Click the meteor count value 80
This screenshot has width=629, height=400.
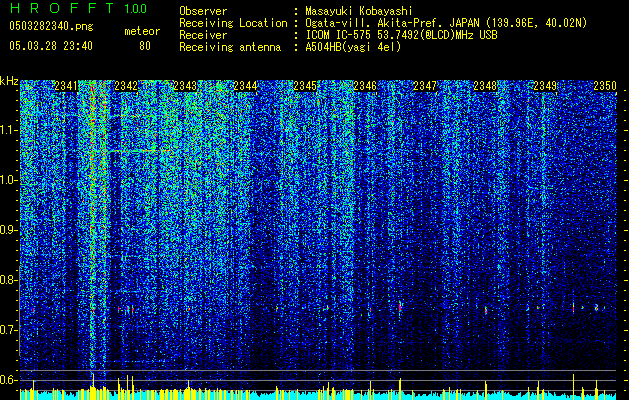pyautogui.click(x=145, y=46)
